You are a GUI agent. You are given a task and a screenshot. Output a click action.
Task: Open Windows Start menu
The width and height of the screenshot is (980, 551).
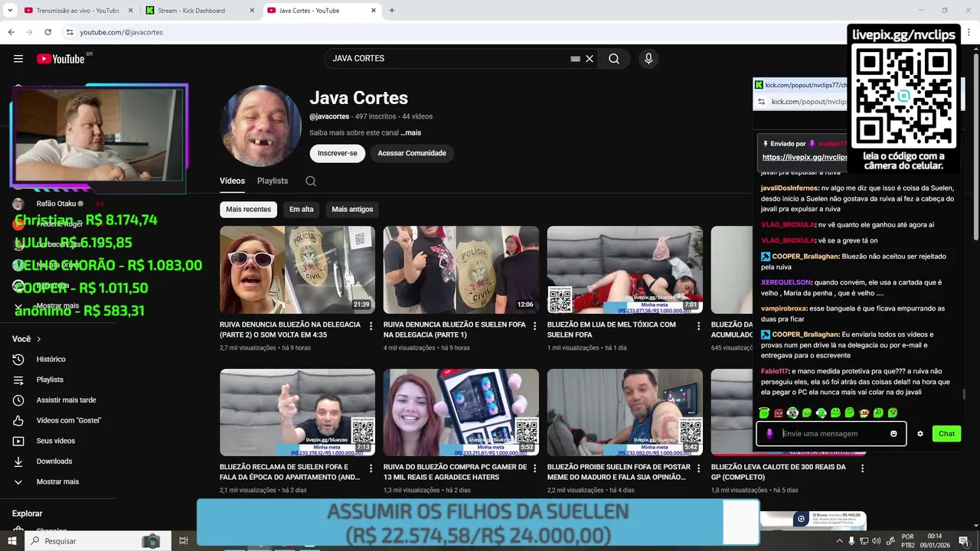[12, 541]
